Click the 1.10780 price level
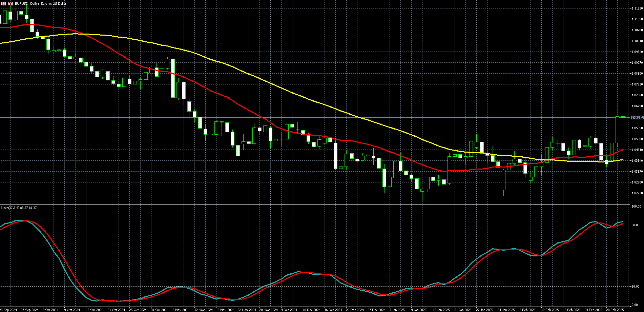The width and height of the screenshot is (644, 312). tap(637, 30)
